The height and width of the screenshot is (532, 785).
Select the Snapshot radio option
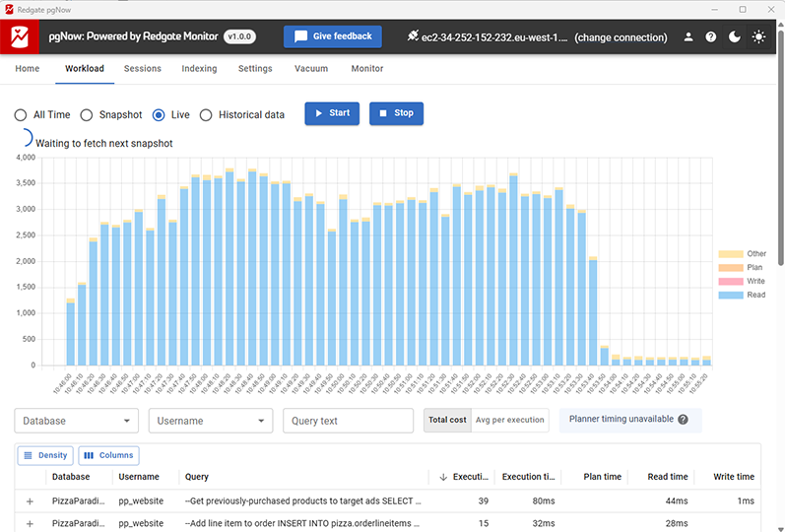coord(87,115)
